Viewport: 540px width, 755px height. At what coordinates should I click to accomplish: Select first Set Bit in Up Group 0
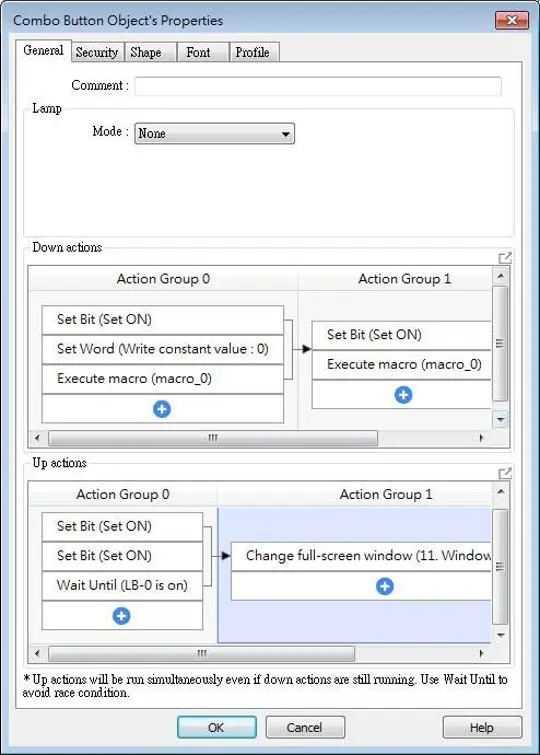[122, 526]
